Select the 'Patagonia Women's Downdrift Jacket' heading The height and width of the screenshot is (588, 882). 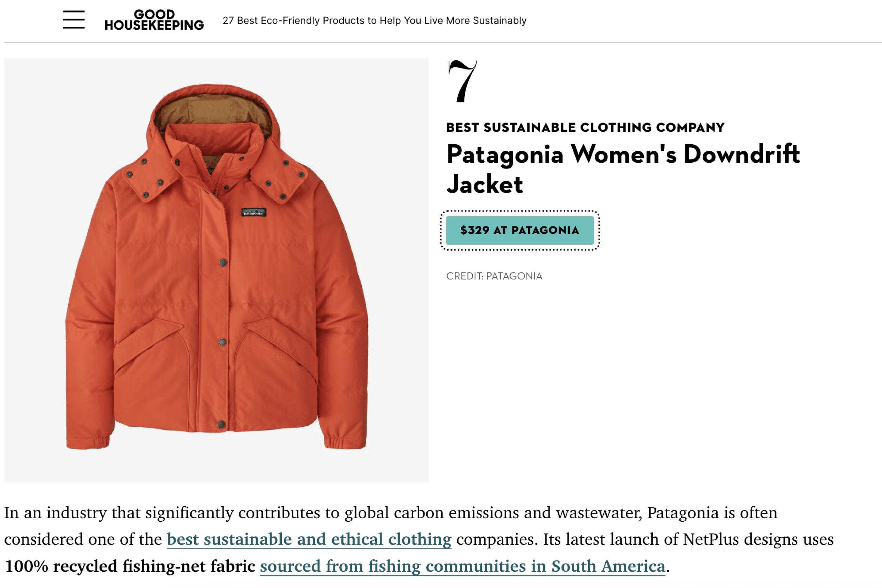[622, 167]
